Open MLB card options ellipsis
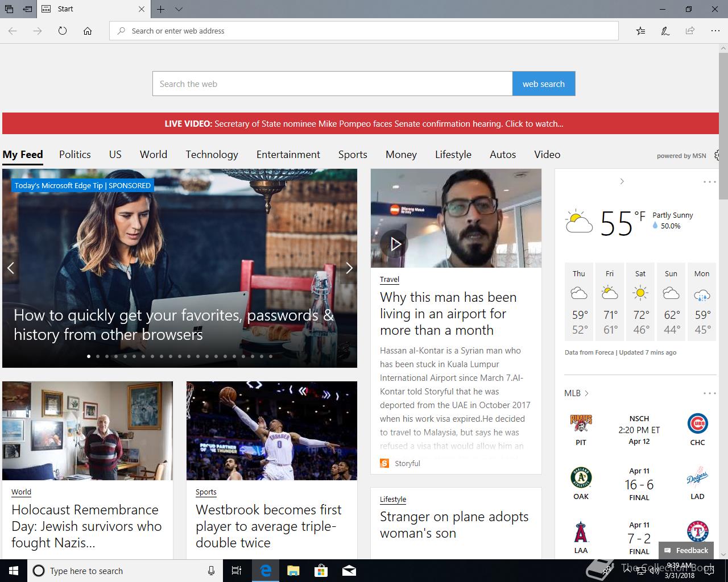Viewport: 728px width, 582px height. click(x=710, y=393)
